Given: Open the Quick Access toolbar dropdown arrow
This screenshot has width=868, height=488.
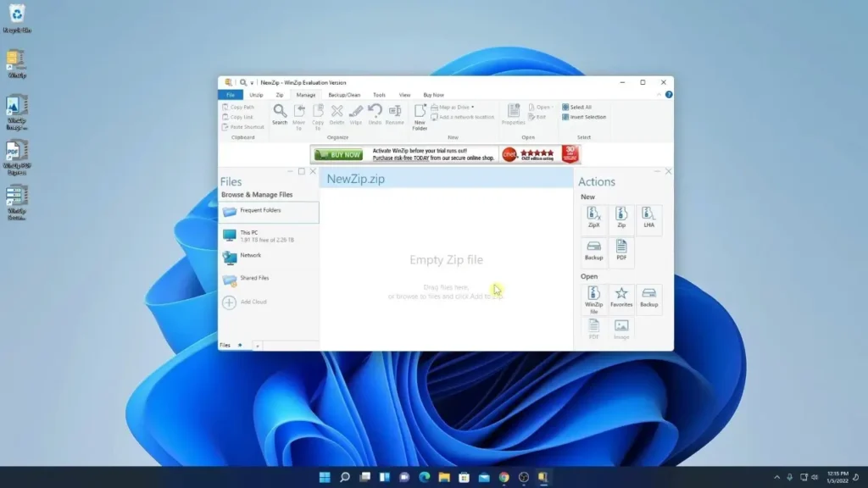Looking at the screenshot, I should tap(252, 83).
